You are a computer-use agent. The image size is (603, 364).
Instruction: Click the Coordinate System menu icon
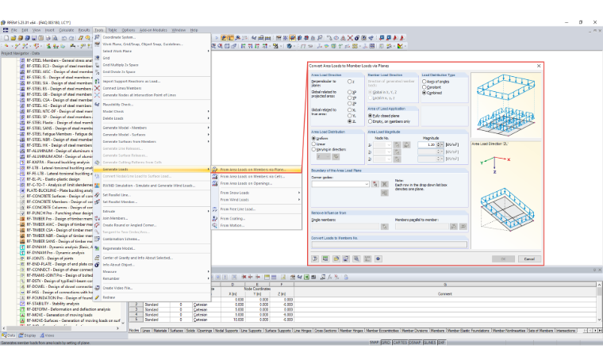(98, 37)
